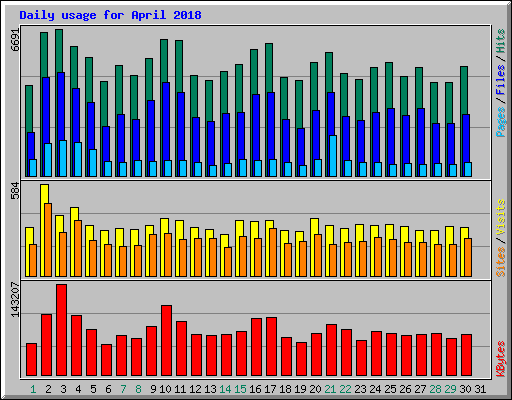Screen dimensions: 512x400
Task: Click the chart title 'Daily usage for April 2018'
Action: click(110, 15)
